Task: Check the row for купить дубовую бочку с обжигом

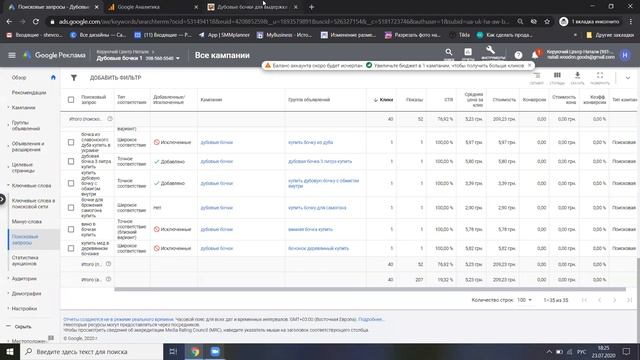Action: (71, 183)
